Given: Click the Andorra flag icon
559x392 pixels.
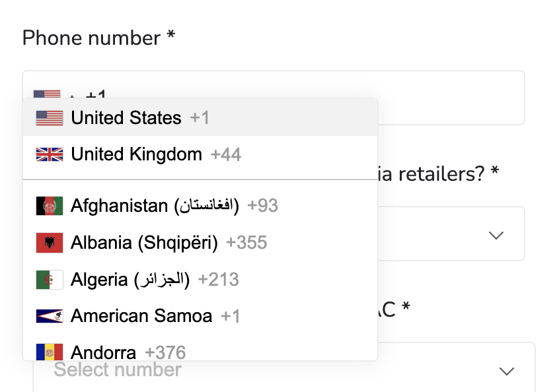Looking at the screenshot, I should pyautogui.click(x=50, y=352).
